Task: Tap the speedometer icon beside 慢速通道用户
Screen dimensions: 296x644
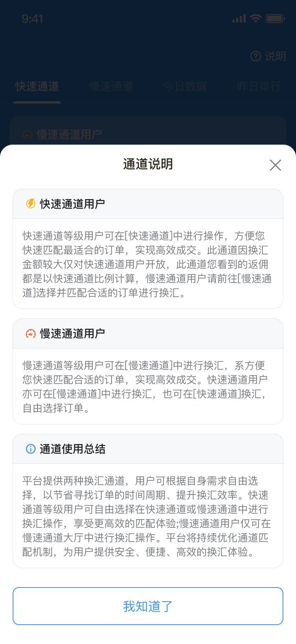Action: pyautogui.click(x=30, y=333)
